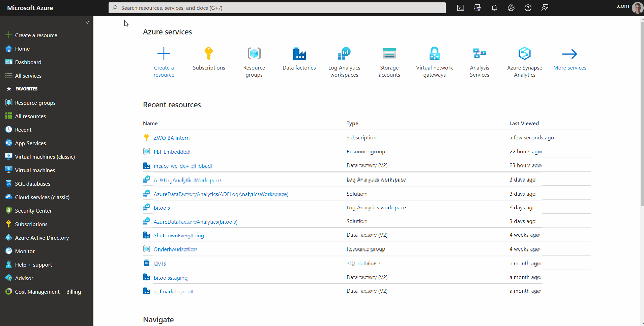Open the notifications bell
Viewport: 644px width, 326px height.
494,8
